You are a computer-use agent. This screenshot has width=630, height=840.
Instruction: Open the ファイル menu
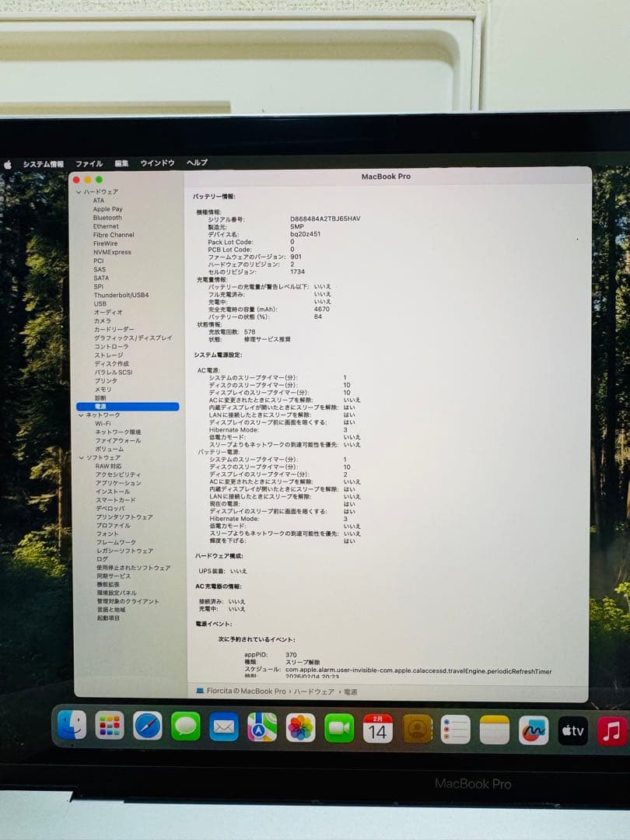[x=90, y=163]
